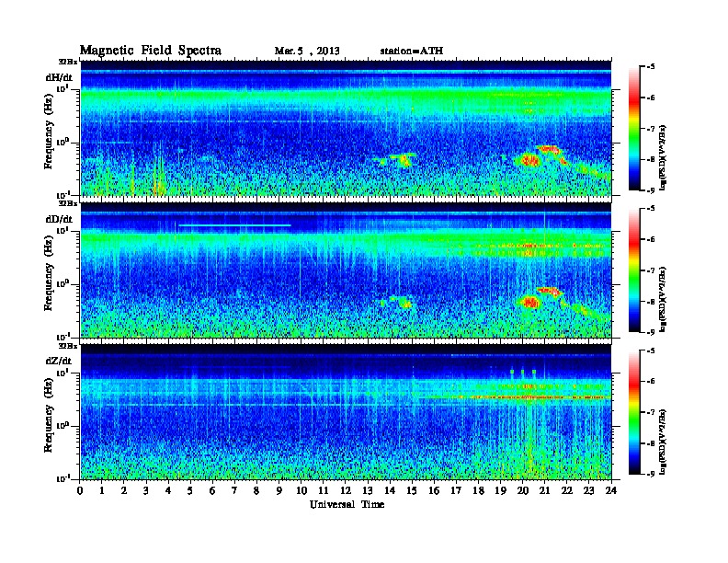
Task: Click the "-5" tick of the dZ/dt color bar
Action: 651,350
